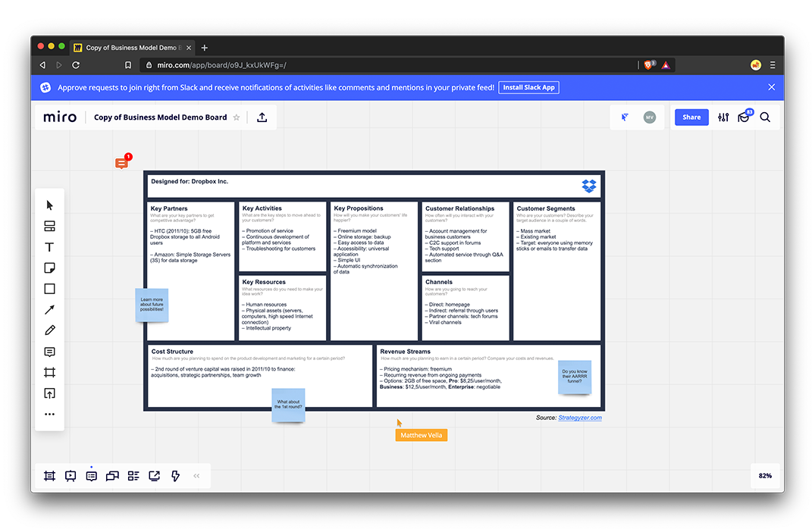Reload the page in browser
Screen dimensions: 812x529
pyautogui.click(x=76, y=65)
